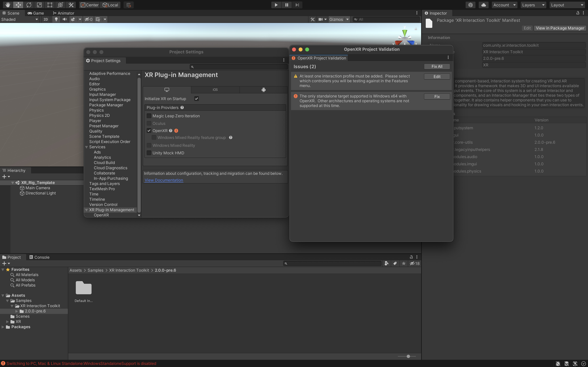Click the cloud services icon
Viewport: 588px width, 367px height.
[x=483, y=5]
